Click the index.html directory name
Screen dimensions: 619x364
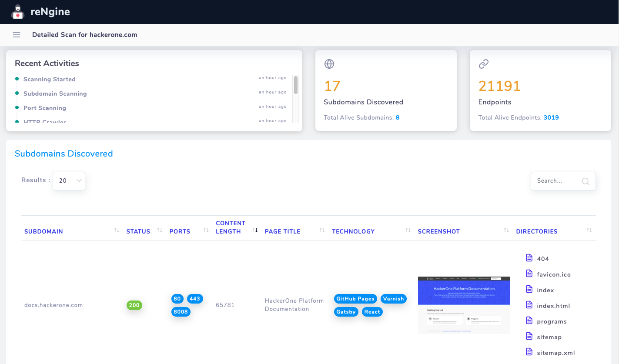point(553,306)
